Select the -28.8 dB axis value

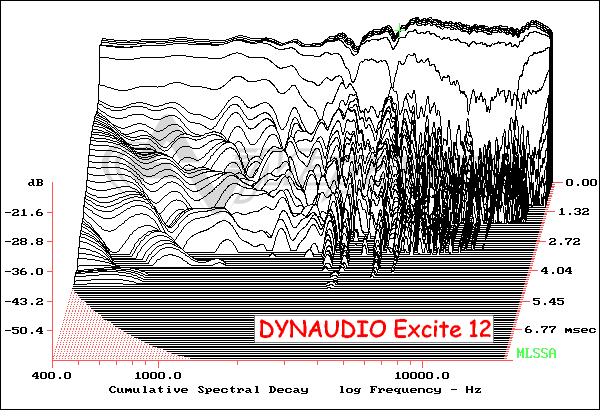(24, 242)
